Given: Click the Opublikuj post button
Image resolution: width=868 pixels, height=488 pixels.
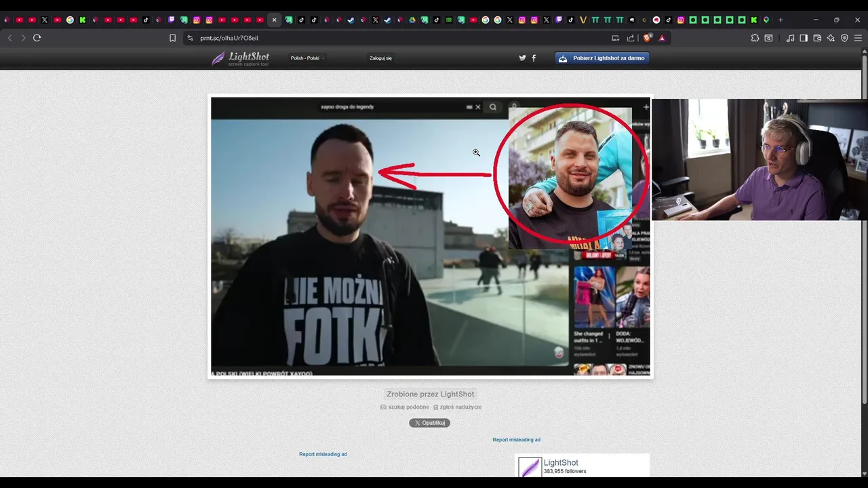Looking at the screenshot, I should tap(429, 423).
